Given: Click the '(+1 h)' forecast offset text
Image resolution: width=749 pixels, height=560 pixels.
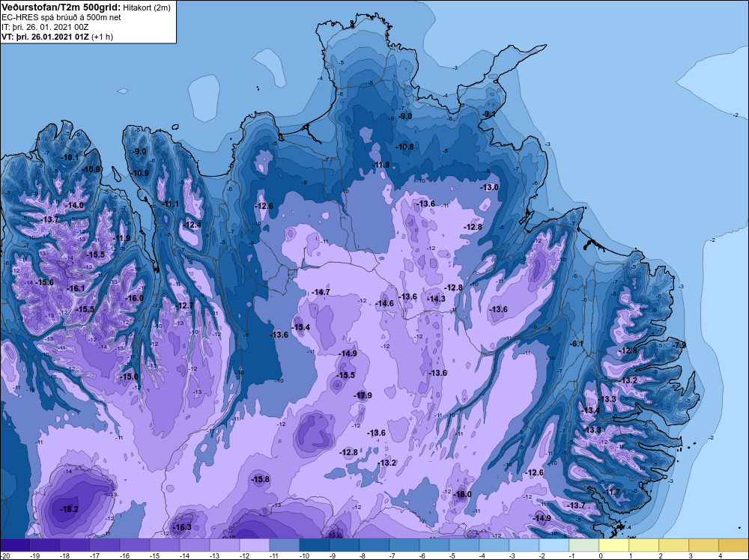Looking at the screenshot, I should point(102,37).
